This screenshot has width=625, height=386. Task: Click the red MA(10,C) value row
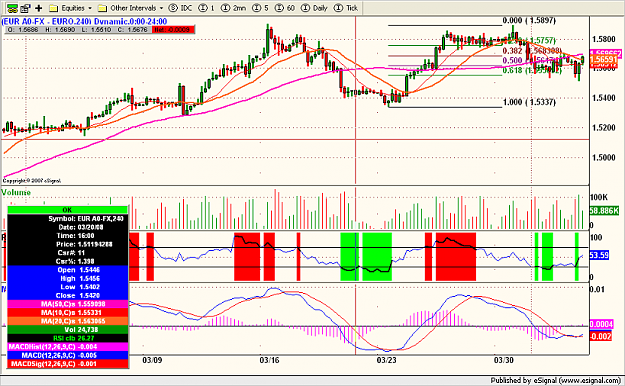click(68, 313)
